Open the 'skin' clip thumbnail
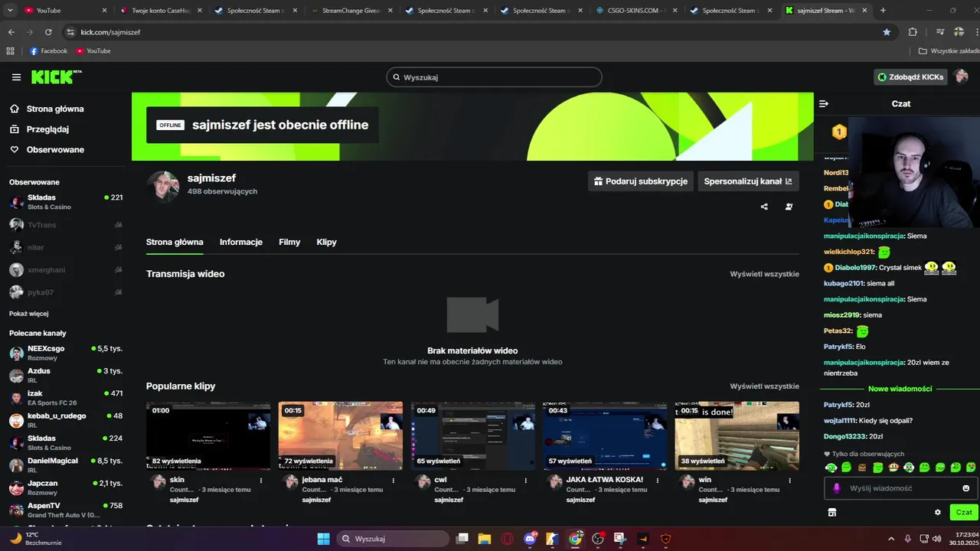The height and width of the screenshot is (551, 980). [208, 435]
